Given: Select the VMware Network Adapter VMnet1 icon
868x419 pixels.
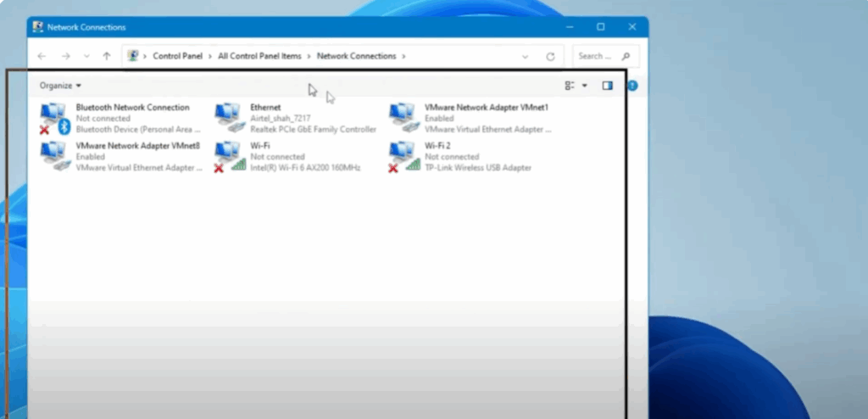Looking at the screenshot, I should coord(404,118).
